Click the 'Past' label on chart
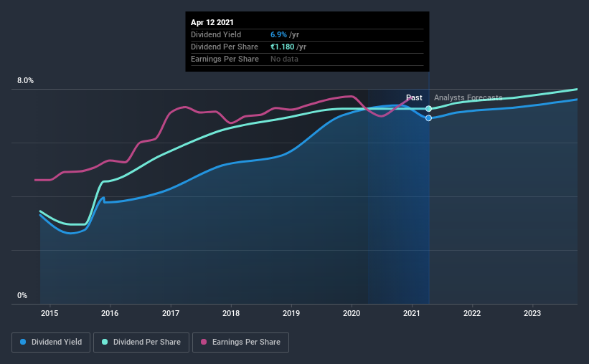Screen dimensions: 589x364 point(414,97)
